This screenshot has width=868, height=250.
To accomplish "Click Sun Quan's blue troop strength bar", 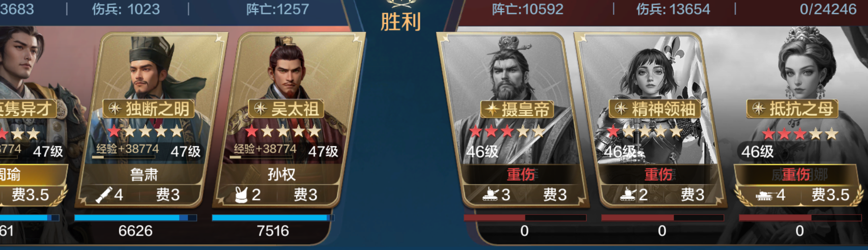I will pos(273,218).
